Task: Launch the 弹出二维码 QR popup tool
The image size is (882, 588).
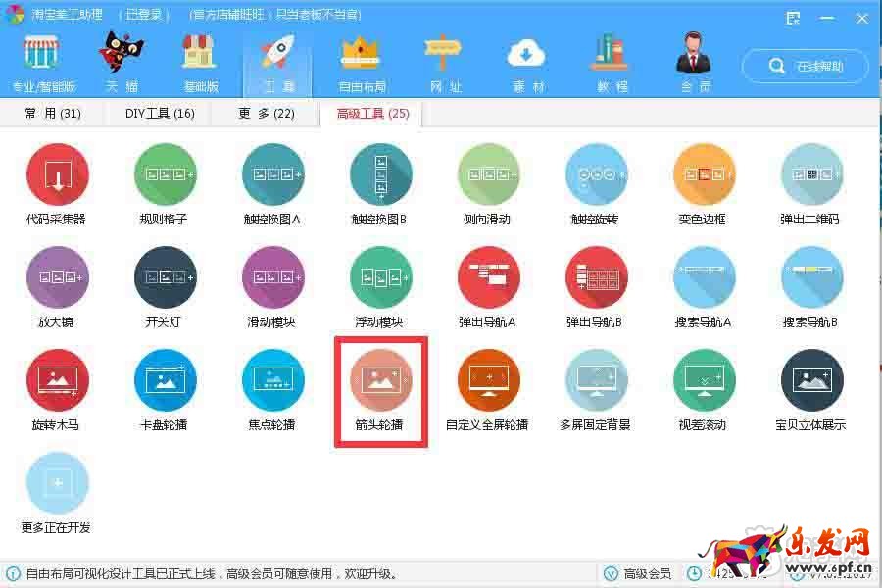Action: (811, 174)
